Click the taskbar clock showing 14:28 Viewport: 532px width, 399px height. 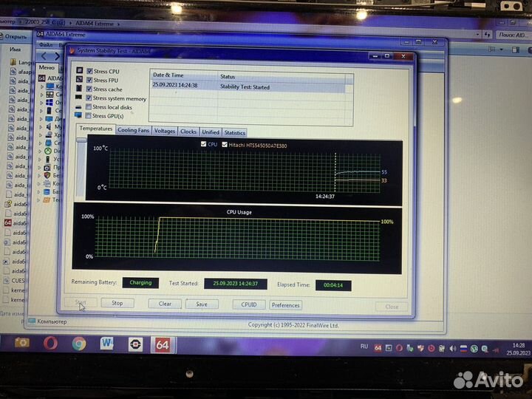coord(519,349)
